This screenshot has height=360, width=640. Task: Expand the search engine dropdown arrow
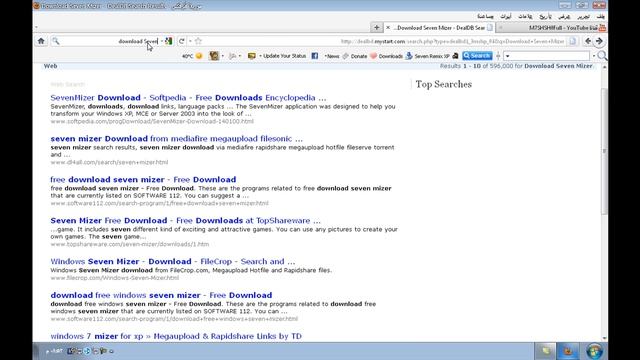coord(162,41)
